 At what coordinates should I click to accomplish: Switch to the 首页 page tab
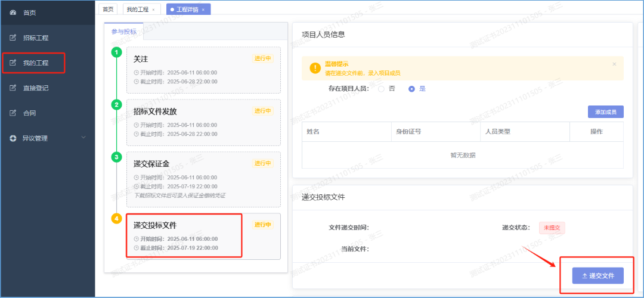pos(108,9)
